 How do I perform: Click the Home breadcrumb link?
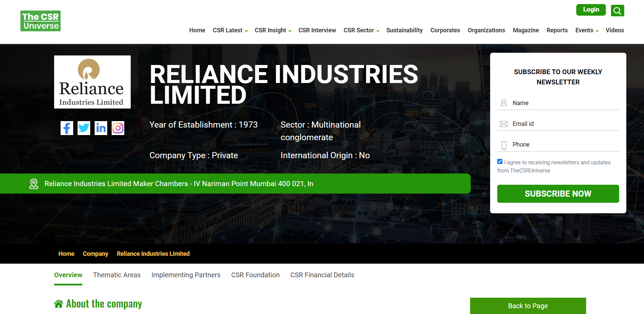(66, 254)
